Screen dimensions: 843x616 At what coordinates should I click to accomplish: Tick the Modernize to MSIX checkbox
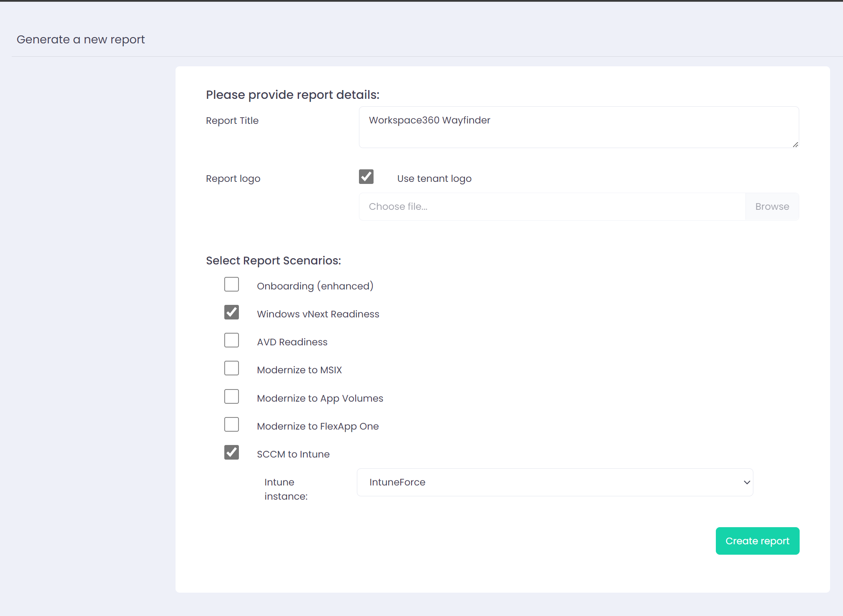click(x=231, y=368)
